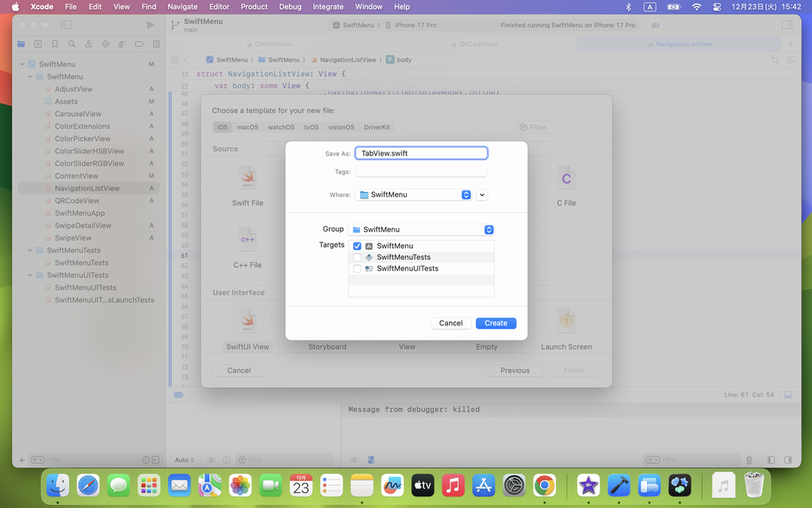Open the Editor menu
This screenshot has height=508, width=812.
tap(219, 6)
